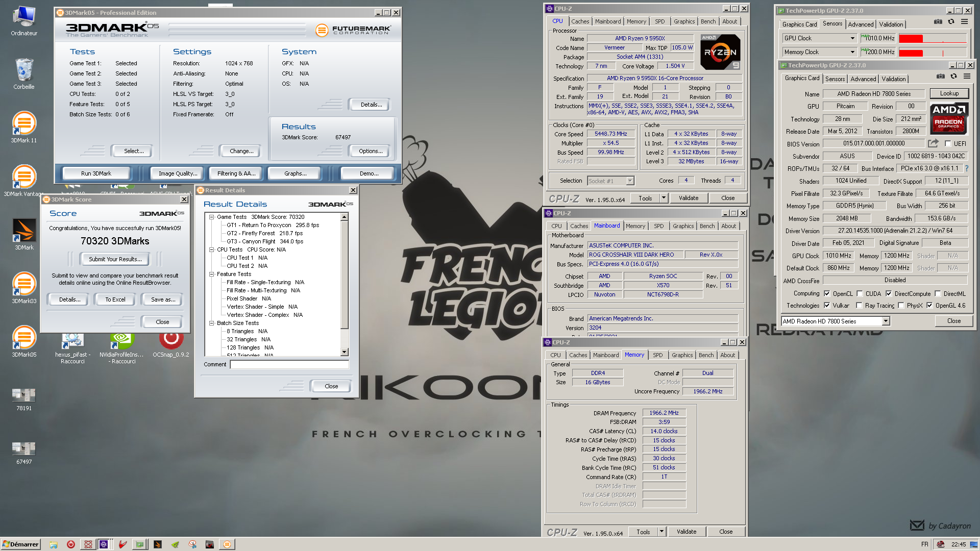This screenshot has width=980, height=551.
Task: Switch to Graphics tab in CPU-Z Memory window
Action: 682,355
